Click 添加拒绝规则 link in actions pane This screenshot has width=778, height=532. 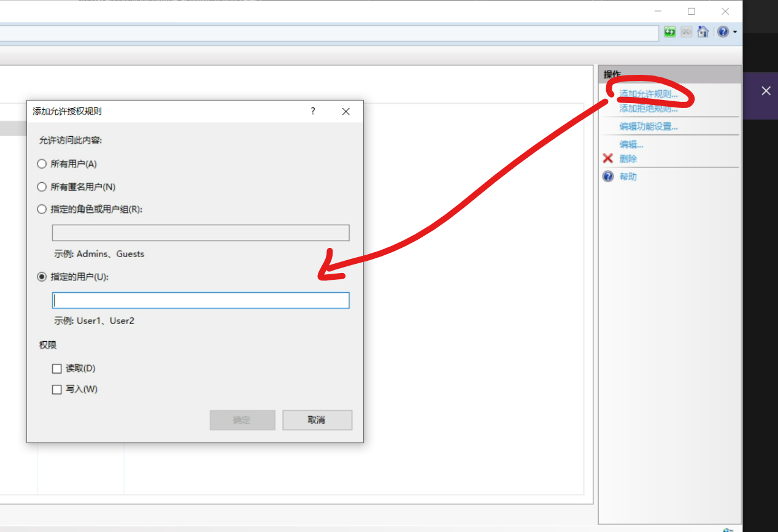point(648,109)
